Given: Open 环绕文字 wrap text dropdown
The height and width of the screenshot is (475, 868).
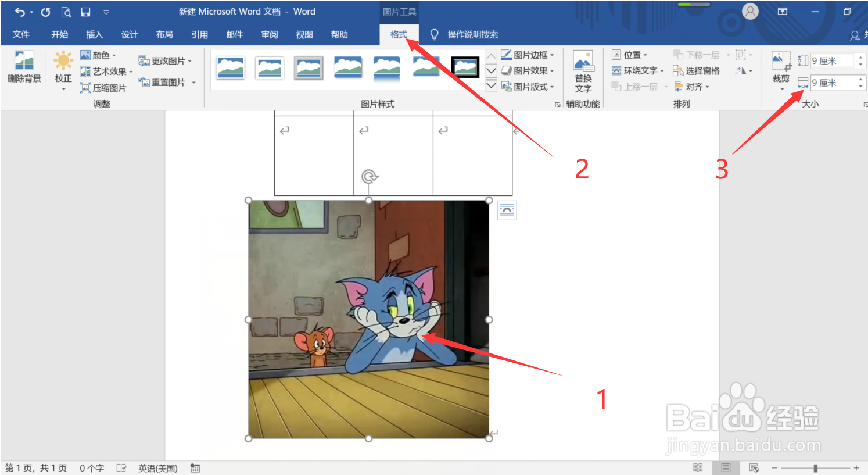Looking at the screenshot, I should 637,70.
